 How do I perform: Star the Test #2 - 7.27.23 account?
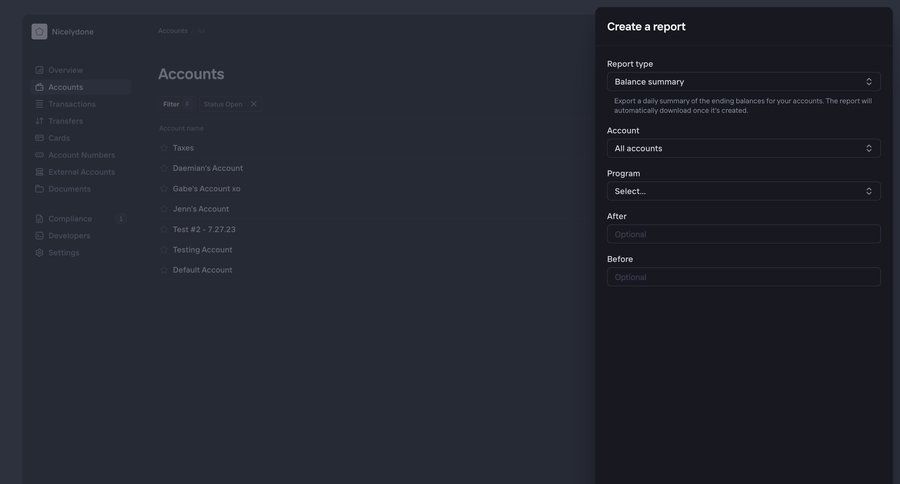click(164, 229)
